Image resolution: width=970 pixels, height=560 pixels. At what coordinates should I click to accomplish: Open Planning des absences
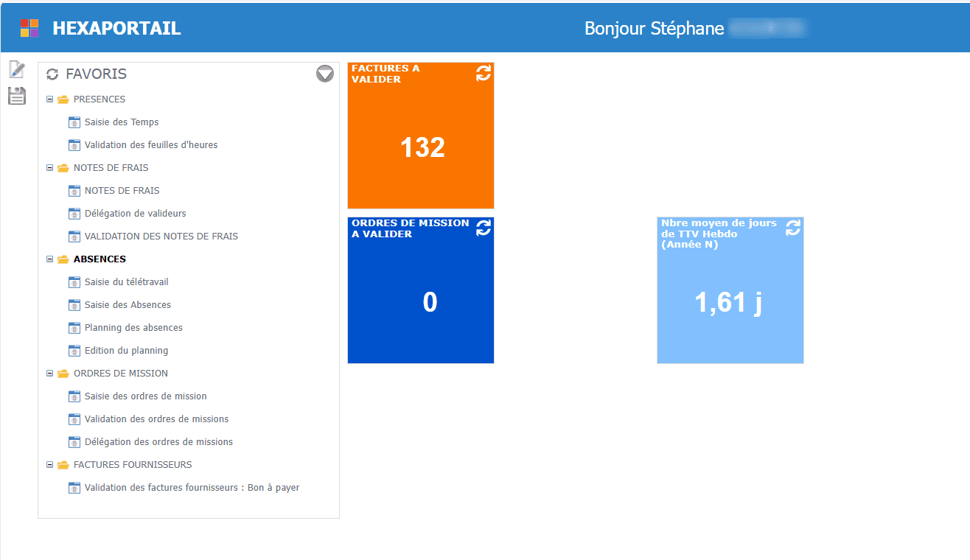[135, 327]
